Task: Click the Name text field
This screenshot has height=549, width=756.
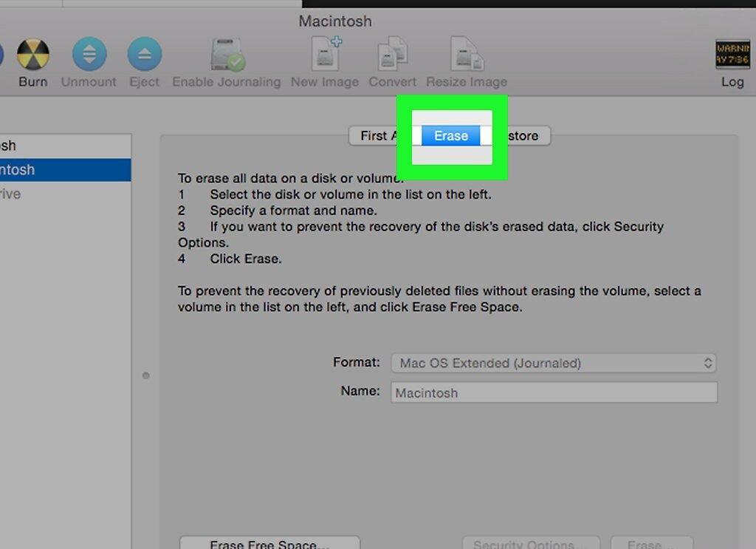Action: (x=554, y=392)
